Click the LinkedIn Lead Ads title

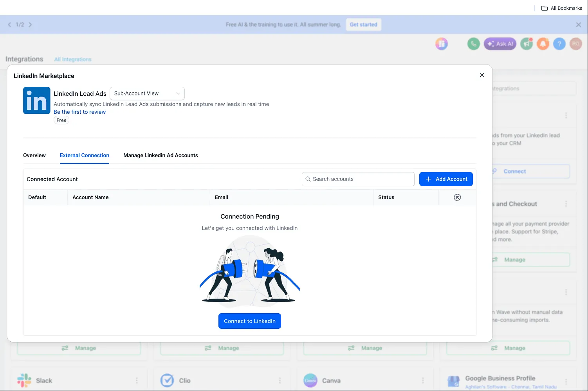[80, 93]
